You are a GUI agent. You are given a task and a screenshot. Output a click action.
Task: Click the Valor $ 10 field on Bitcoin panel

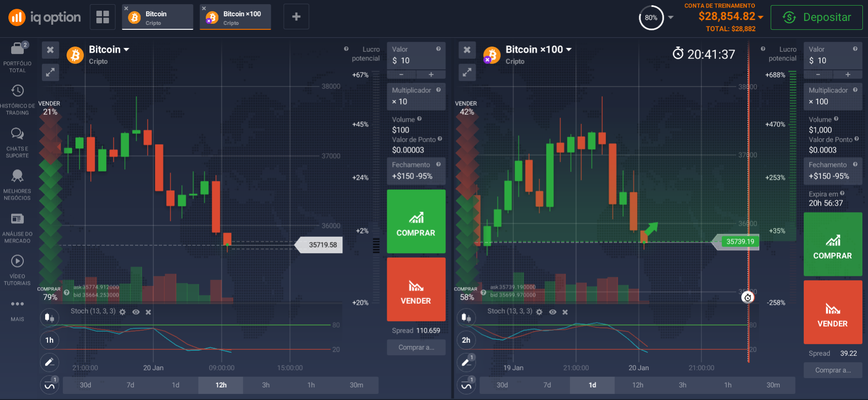[416, 56]
